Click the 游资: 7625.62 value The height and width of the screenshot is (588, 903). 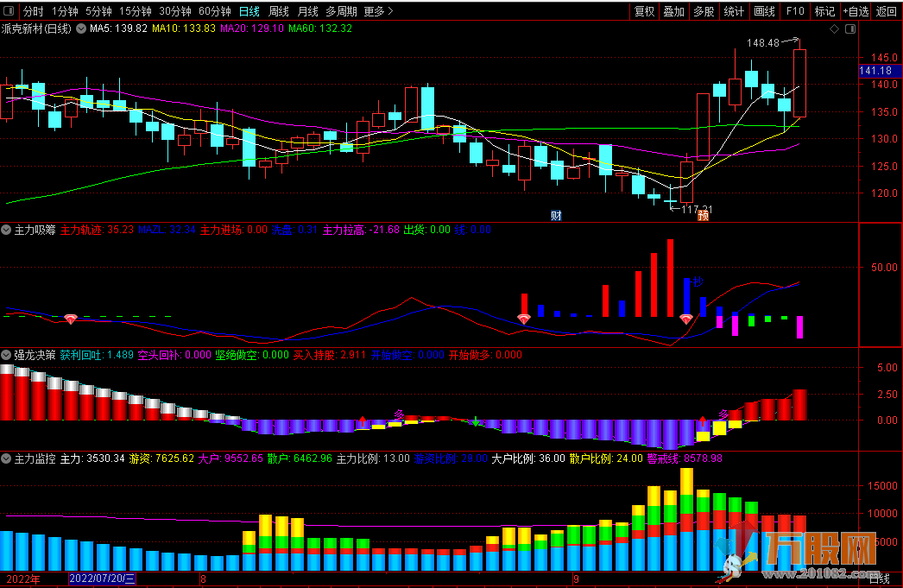tap(161, 459)
